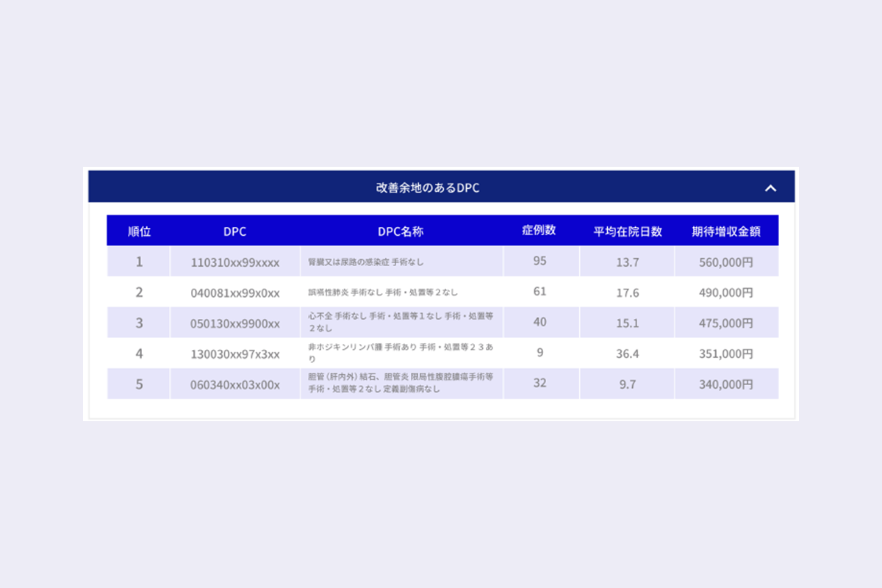This screenshot has width=882, height=588.
Task: Click rank number 5 in 順位 column
Action: pyautogui.click(x=139, y=384)
